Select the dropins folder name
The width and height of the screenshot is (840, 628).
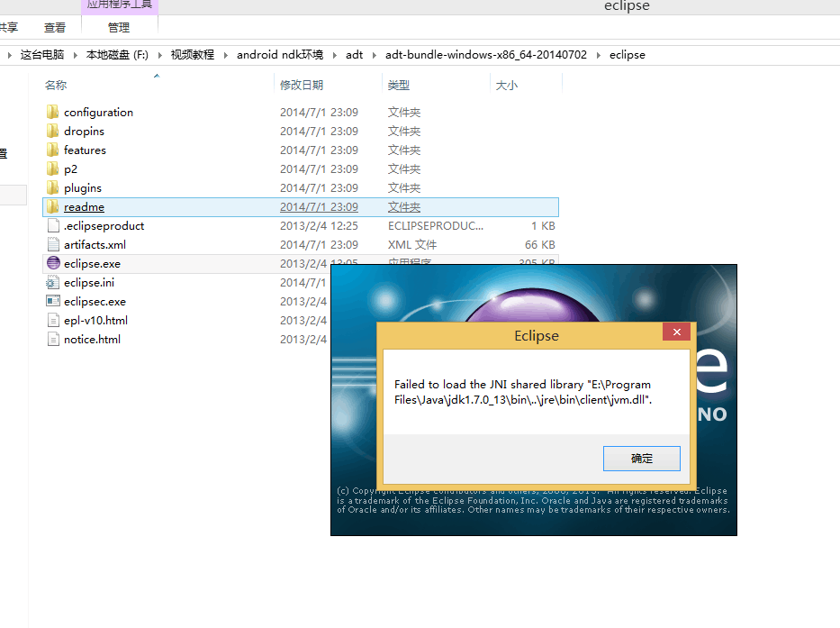(84, 131)
